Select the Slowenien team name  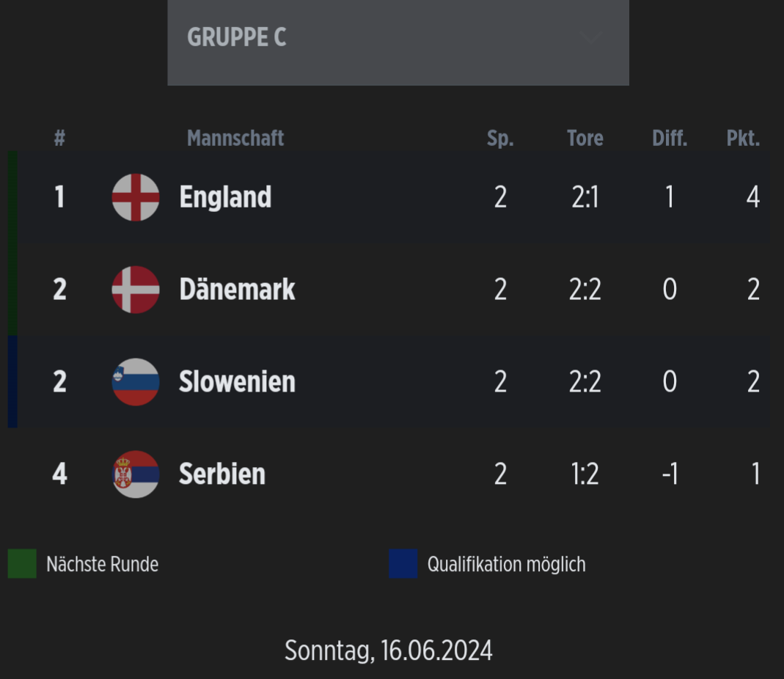click(237, 381)
